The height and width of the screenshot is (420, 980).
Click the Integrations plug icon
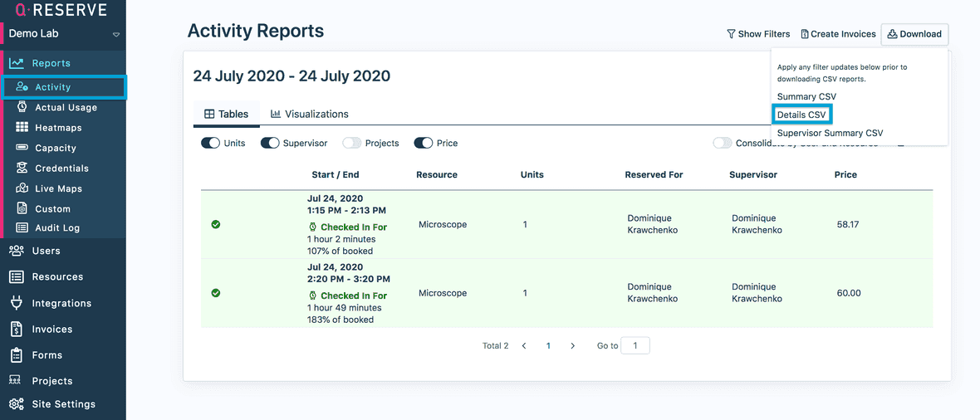(16, 303)
